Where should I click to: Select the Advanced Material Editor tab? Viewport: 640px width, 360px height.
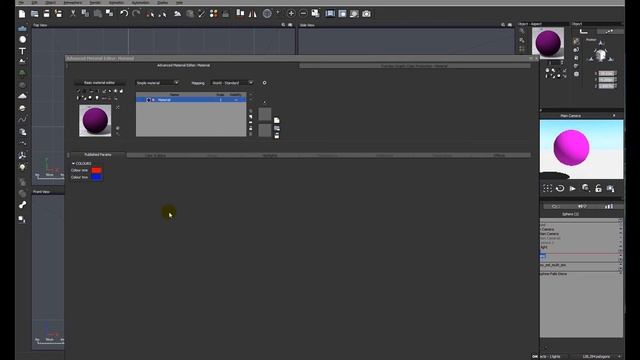click(183, 65)
